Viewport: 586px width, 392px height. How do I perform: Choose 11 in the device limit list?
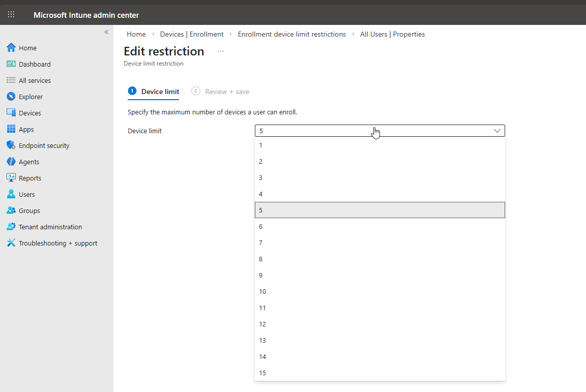379,308
